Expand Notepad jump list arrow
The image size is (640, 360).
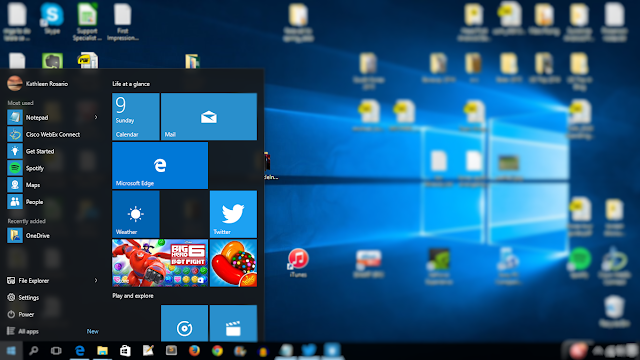click(96, 118)
